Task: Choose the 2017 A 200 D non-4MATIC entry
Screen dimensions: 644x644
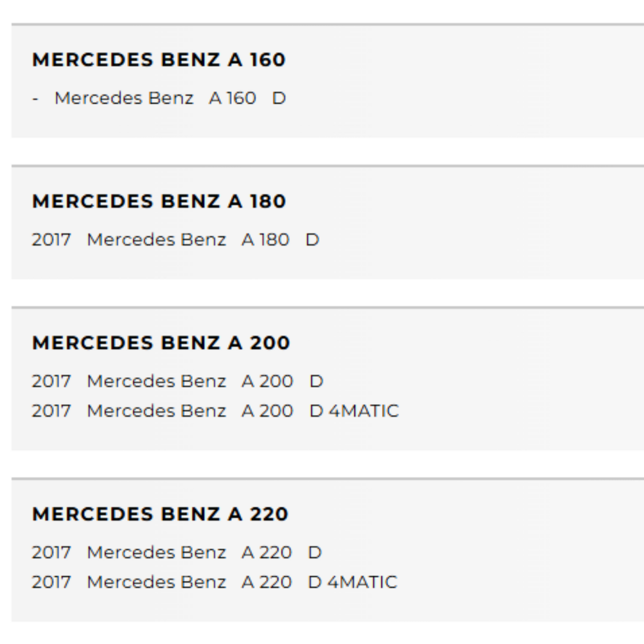Action: 177,381
